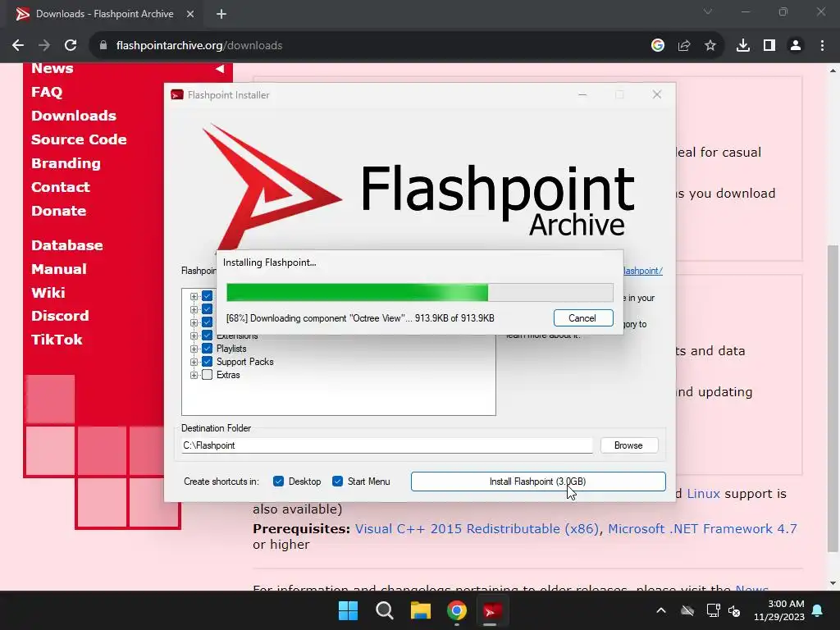840x630 pixels.
Task: Expand the Playlists tree node
Action: 194,349
